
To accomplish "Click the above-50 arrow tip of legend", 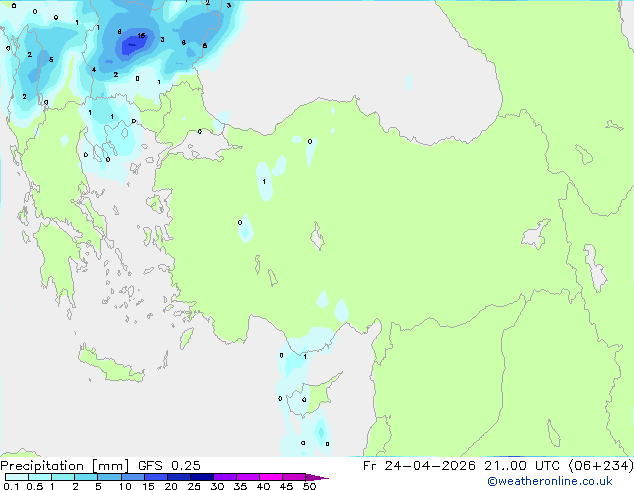I will point(317,477).
